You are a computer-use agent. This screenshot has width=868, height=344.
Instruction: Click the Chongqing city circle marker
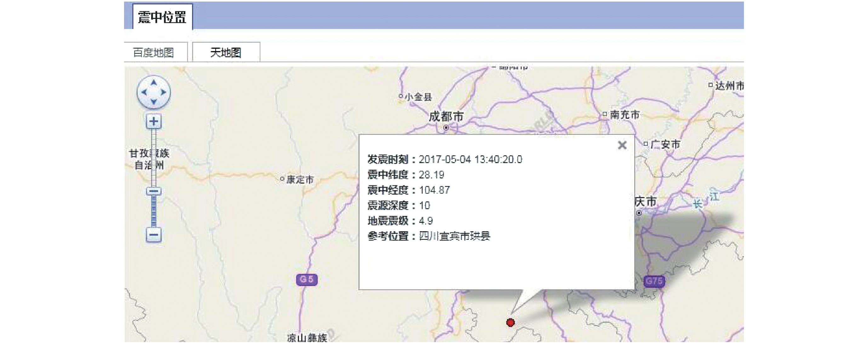pos(638,213)
